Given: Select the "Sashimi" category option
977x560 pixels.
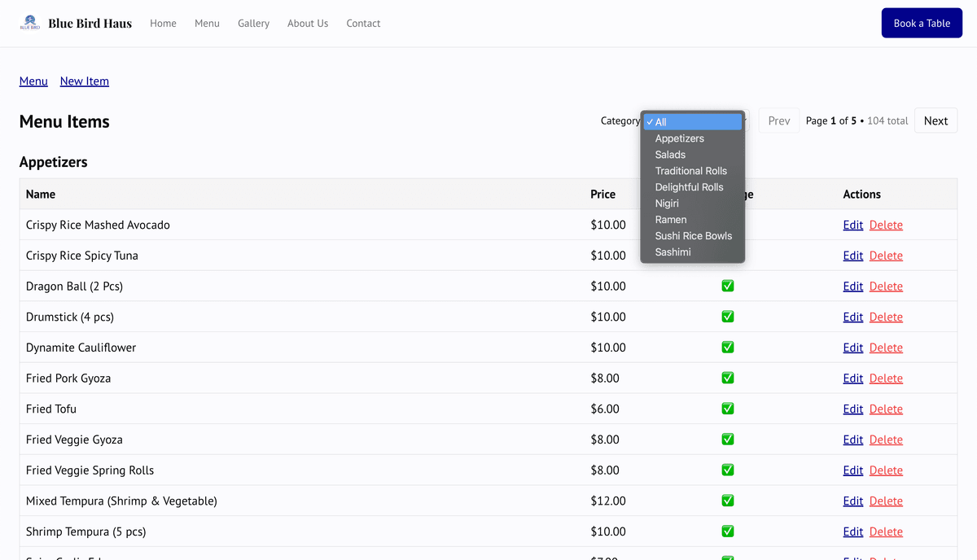Looking at the screenshot, I should click(673, 252).
